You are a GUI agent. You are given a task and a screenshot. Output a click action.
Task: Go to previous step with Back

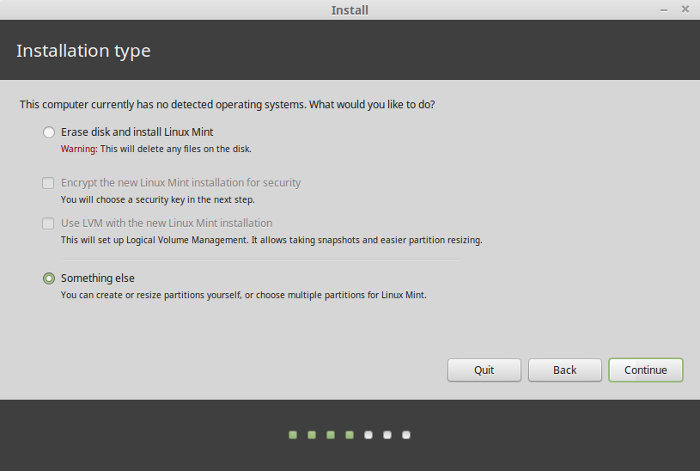click(565, 370)
